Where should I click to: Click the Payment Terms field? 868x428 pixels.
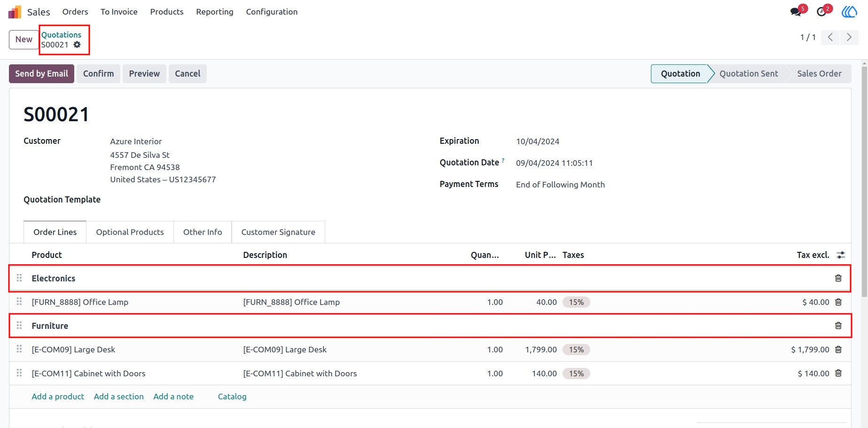click(x=560, y=185)
